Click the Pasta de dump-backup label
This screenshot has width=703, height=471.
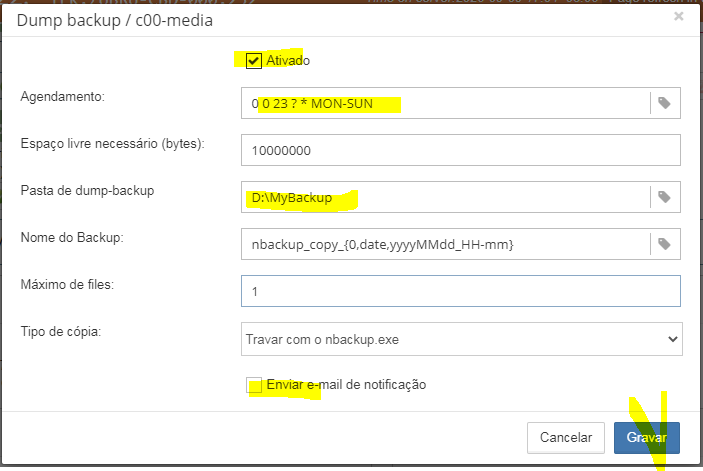(x=87, y=190)
